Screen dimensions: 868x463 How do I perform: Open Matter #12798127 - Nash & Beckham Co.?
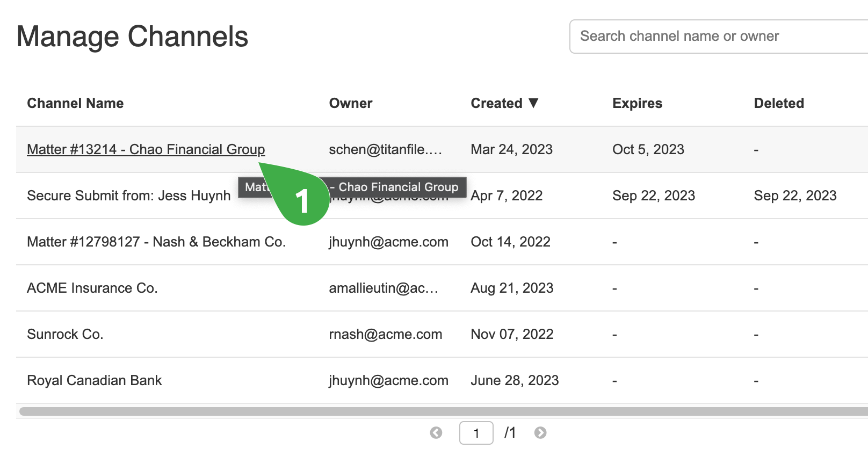[157, 242]
